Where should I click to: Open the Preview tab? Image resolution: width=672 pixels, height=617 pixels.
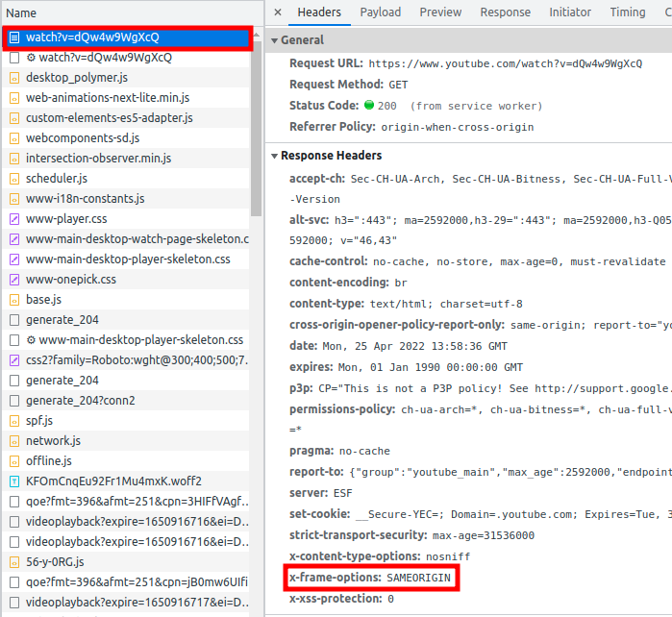(440, 12)
